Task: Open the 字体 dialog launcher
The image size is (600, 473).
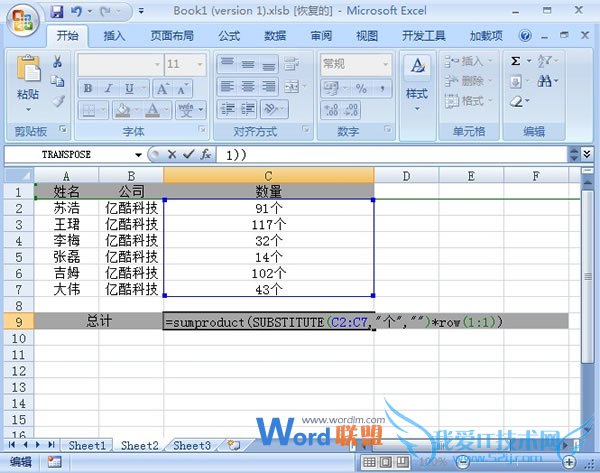Action: (202, 130)
